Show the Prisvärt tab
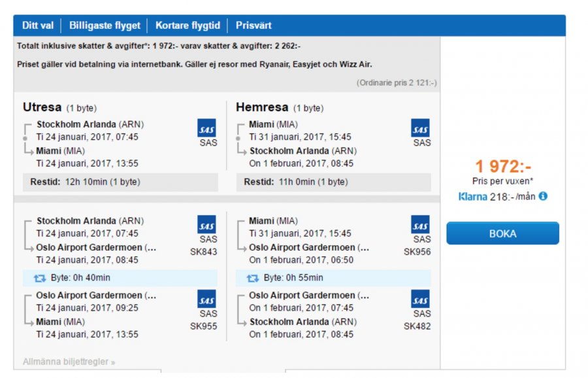The height and width of the screenshot is (378, 588). (x=253, y=26)
